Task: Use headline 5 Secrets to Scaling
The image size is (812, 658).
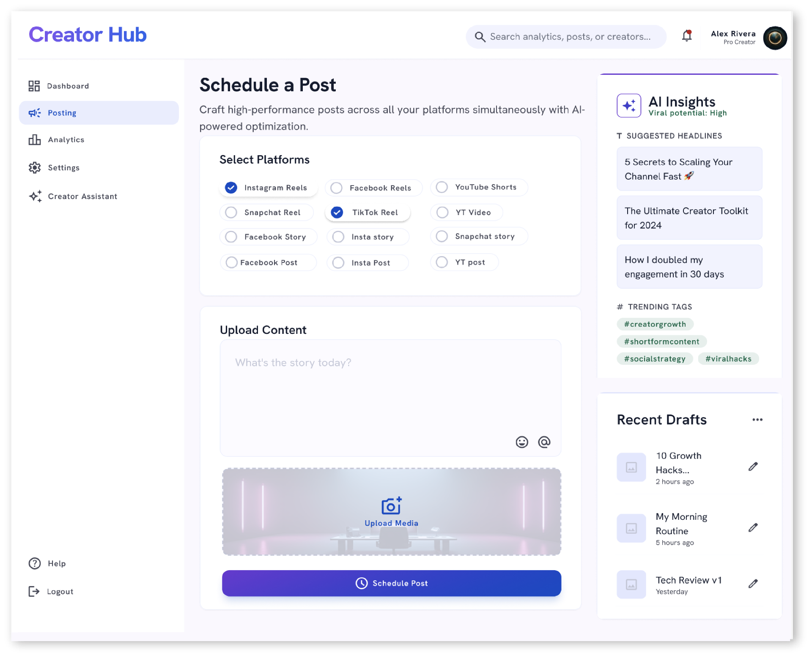Action: [x=689, y=169]
